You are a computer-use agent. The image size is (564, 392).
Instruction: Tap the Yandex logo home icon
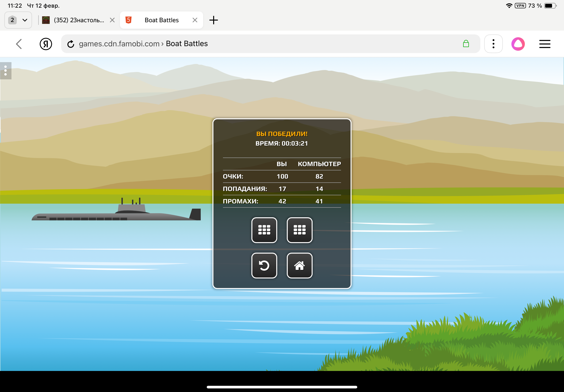46,44
